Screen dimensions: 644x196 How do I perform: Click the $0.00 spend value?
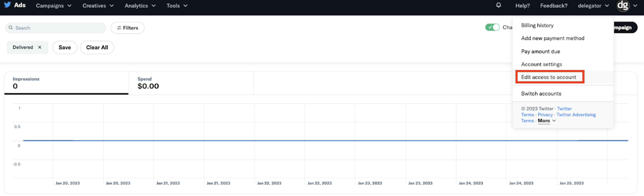(148, 86)
